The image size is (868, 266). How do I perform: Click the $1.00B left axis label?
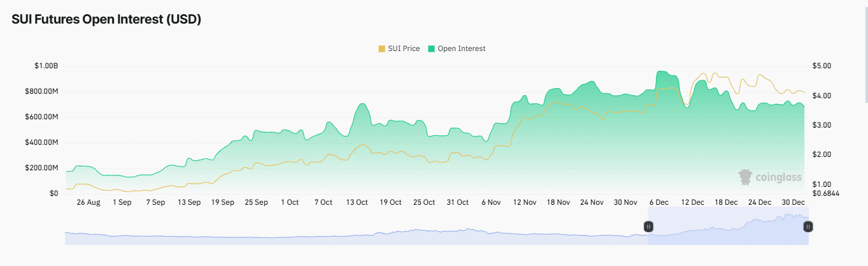[46, 66]
